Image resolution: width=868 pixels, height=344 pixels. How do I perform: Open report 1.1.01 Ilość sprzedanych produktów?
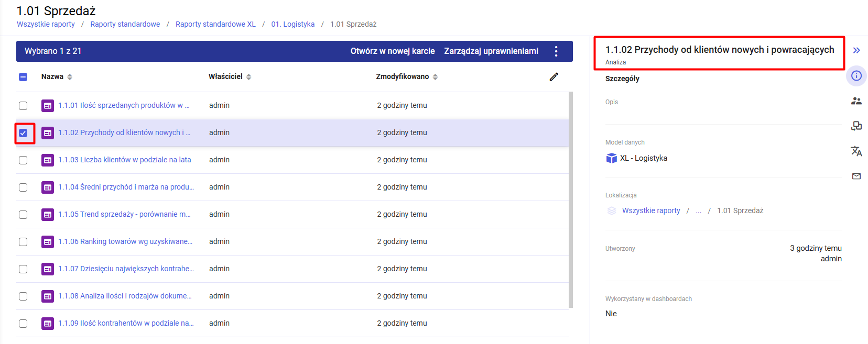(124, 105)
